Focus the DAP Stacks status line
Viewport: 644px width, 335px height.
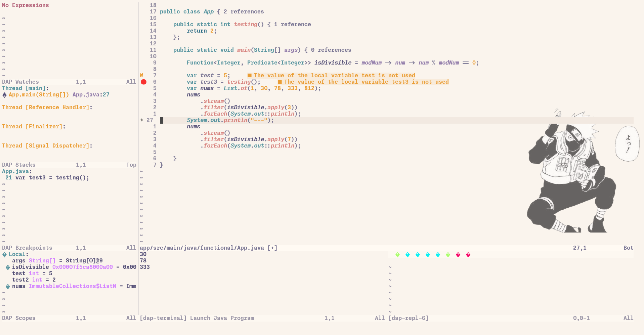69,165
